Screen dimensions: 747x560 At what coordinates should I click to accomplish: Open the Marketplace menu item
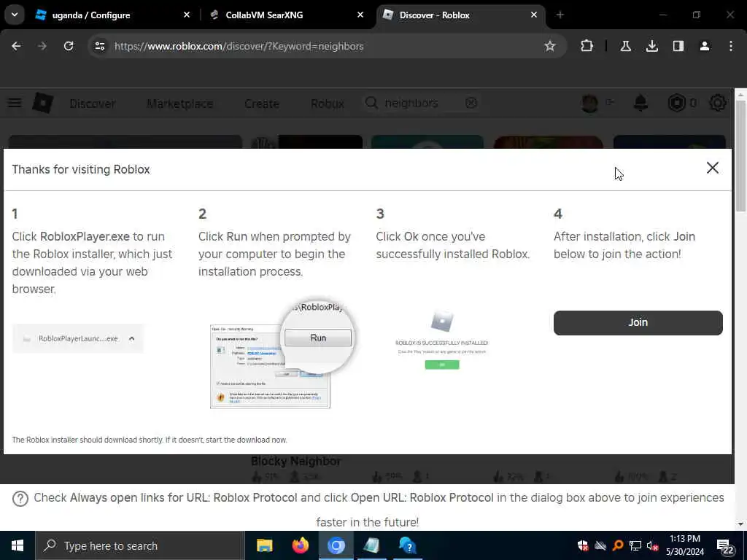click(x=180, y=104)
